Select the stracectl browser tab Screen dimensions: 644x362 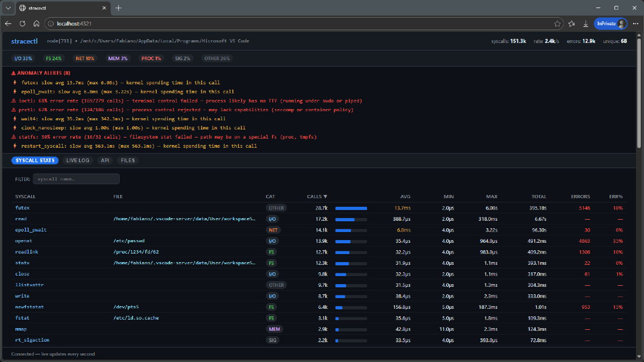(62, 8)
